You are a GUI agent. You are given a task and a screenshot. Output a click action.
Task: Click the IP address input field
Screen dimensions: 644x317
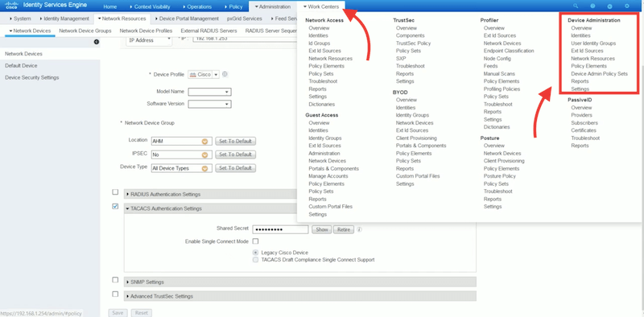click(245, 39)
